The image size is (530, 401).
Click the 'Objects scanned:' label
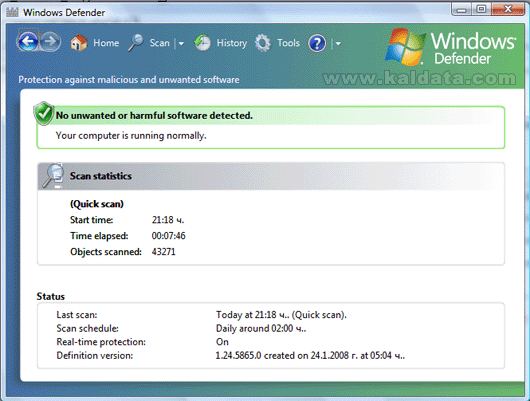106,252
